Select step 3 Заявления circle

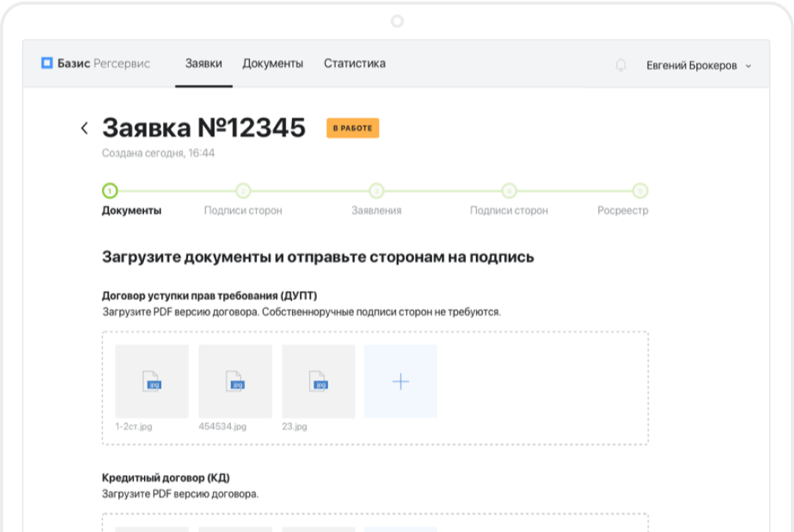point(376,191)
